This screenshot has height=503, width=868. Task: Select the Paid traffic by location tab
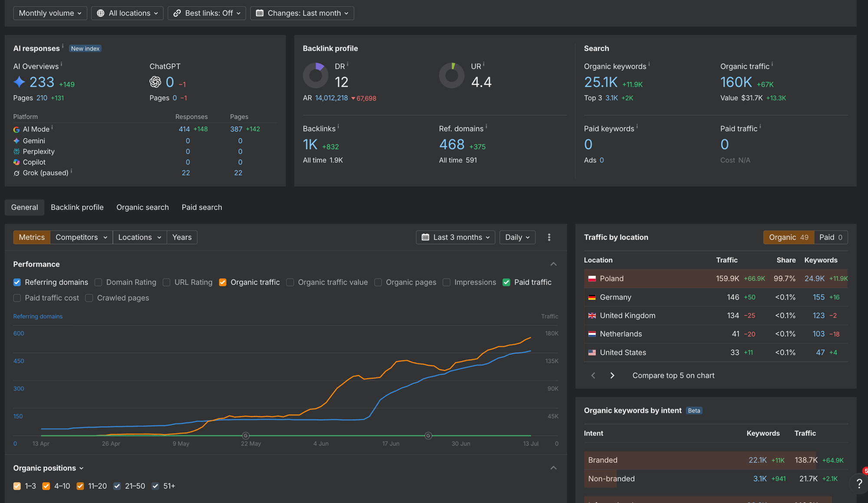831,237
